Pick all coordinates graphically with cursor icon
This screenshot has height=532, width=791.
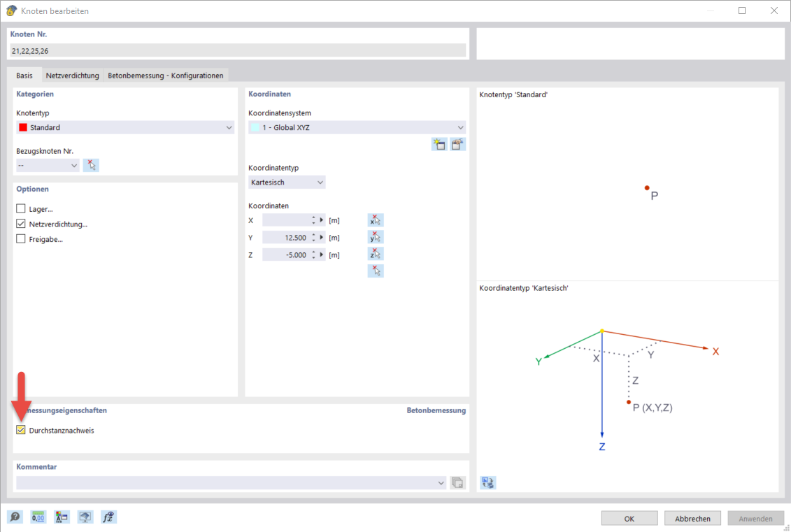(x=376, y=271)
